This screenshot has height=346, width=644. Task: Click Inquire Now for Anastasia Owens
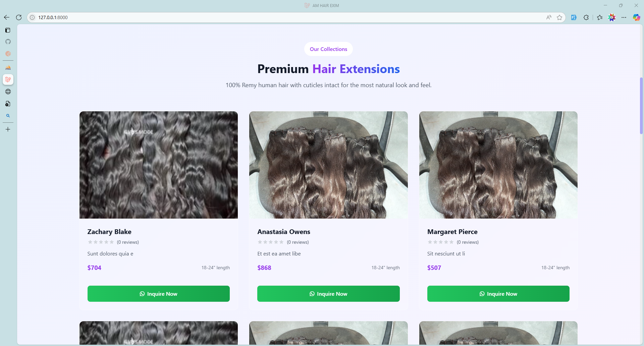click(x=328, y=294)
